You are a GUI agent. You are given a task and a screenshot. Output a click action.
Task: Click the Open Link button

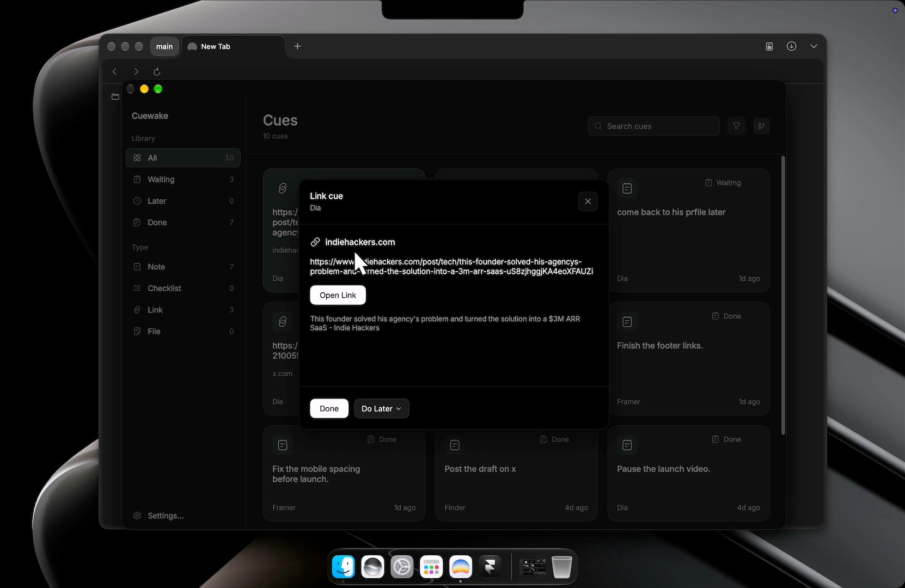coord(338,295)
